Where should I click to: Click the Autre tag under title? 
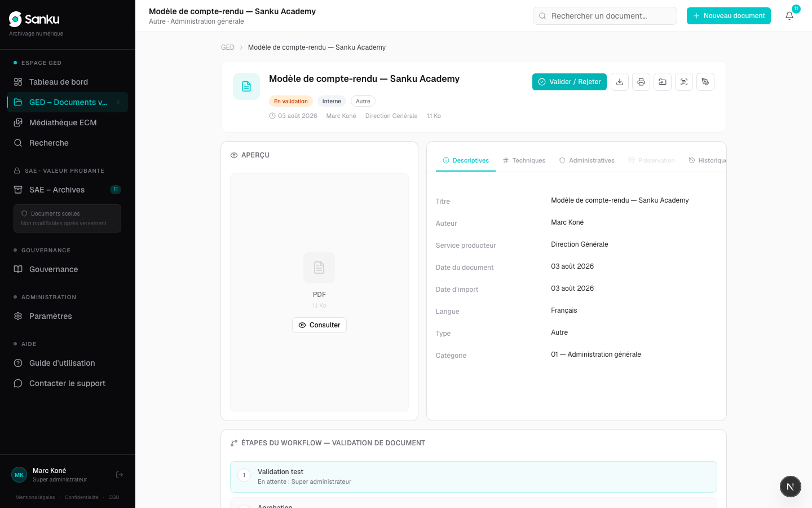(x=363, y=101)
